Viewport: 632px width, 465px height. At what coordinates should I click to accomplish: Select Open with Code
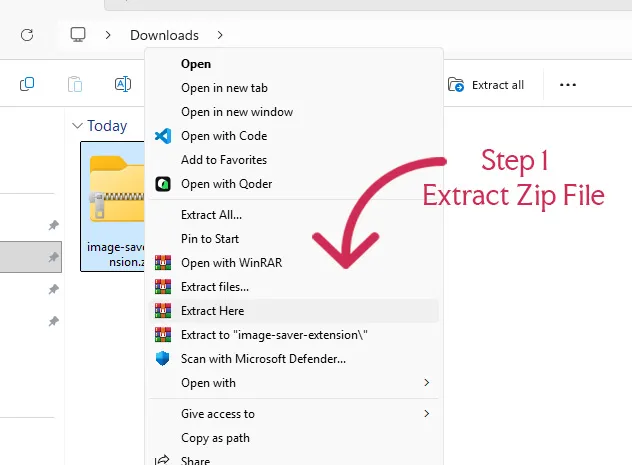(294, 136)
